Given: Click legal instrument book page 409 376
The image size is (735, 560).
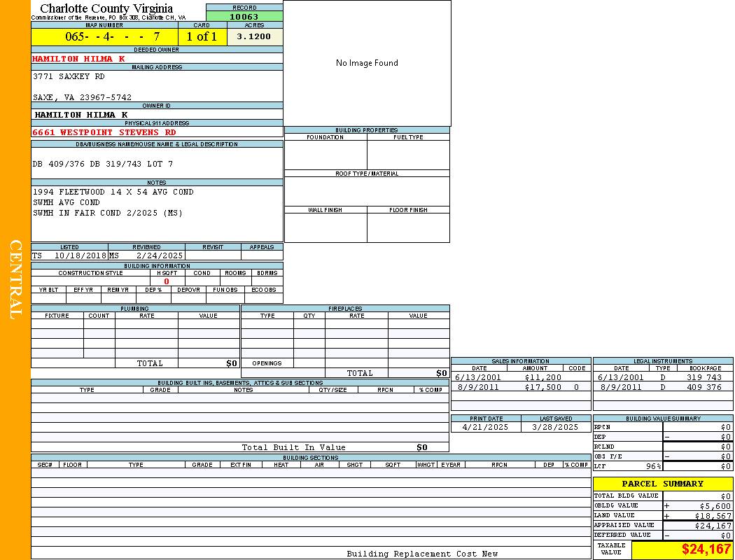Looking at the screenshot, I should [x=703, y=387].
